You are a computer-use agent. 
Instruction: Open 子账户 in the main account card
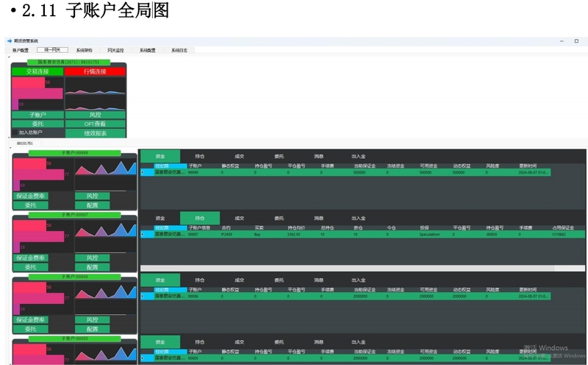(37, 115)
